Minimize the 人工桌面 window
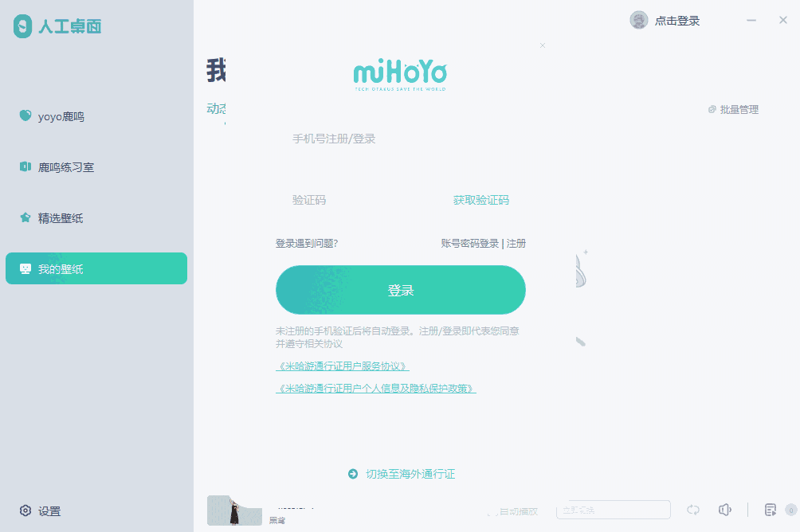Image resolution: width=800 pixels, height=532 pixels. tap(751, 21)
